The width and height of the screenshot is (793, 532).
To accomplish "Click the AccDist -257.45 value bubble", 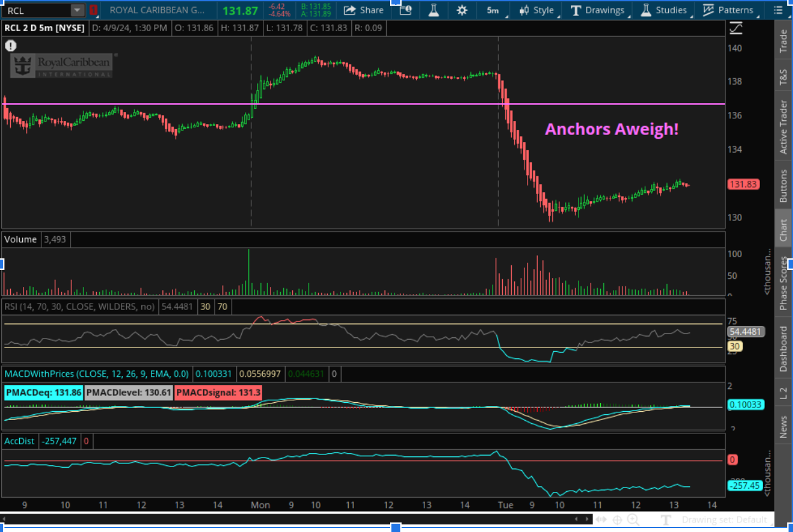I will pyautogui.click(x=743, y=486).
